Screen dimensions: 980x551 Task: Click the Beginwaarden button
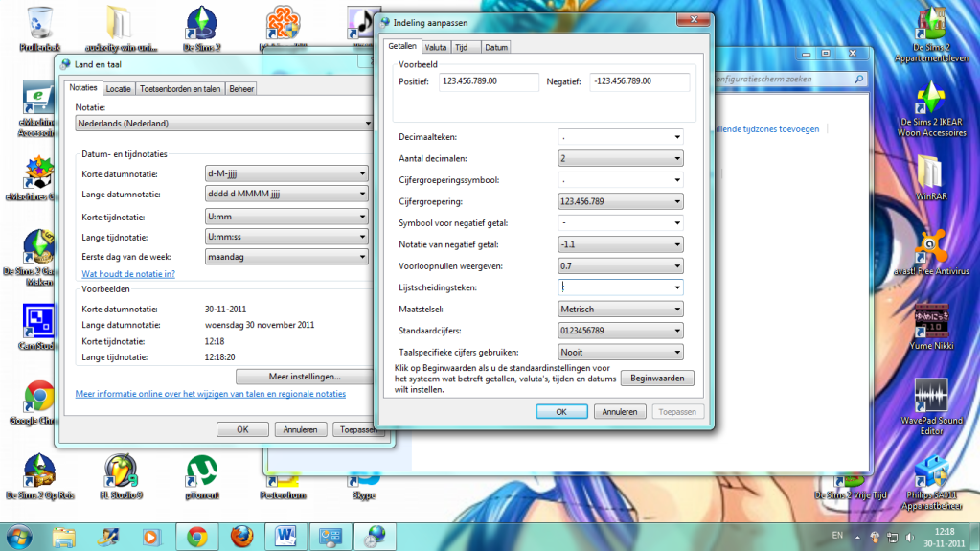(x=657, y=378)
